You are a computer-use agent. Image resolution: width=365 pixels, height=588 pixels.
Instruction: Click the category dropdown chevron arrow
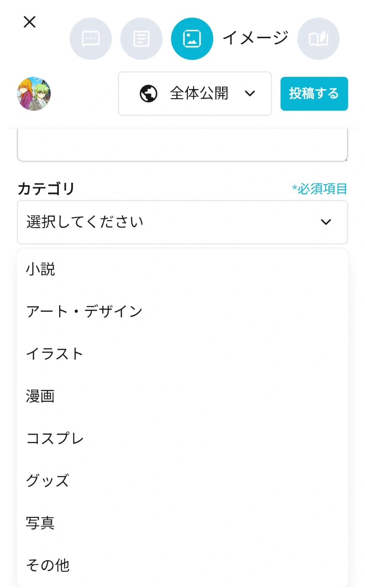[x=326, y=222]
